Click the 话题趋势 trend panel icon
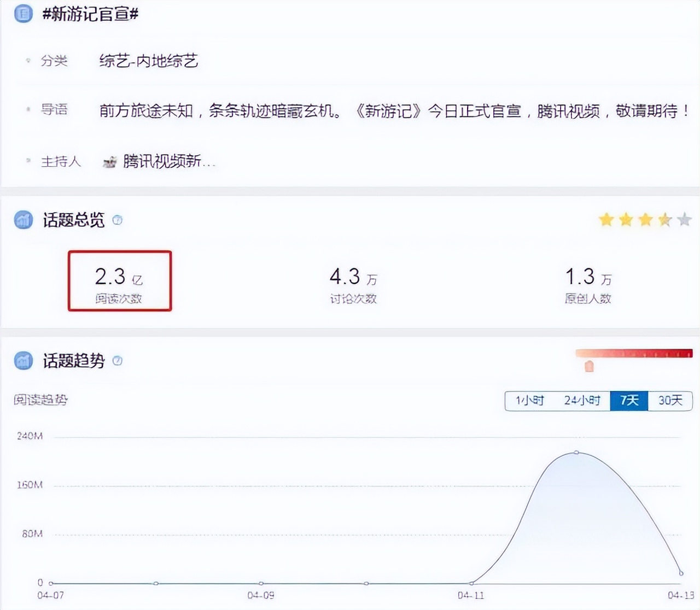This screenshot has height=610, width=700. tap(22, 361)
